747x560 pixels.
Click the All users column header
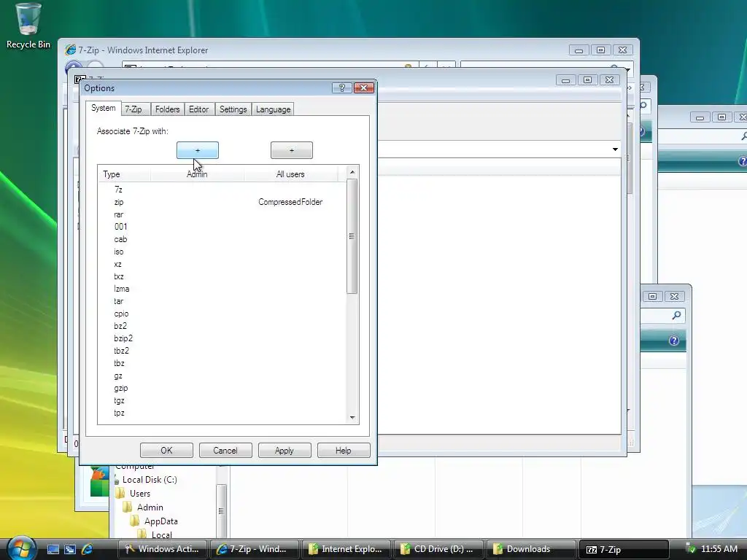click(x=290, y=174)
